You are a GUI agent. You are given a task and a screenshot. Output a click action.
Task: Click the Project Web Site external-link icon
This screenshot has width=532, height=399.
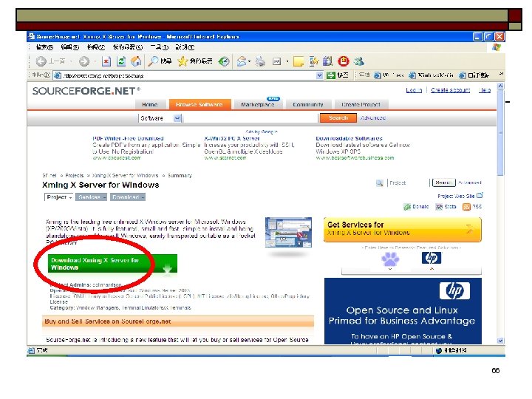tap(480, 196)
